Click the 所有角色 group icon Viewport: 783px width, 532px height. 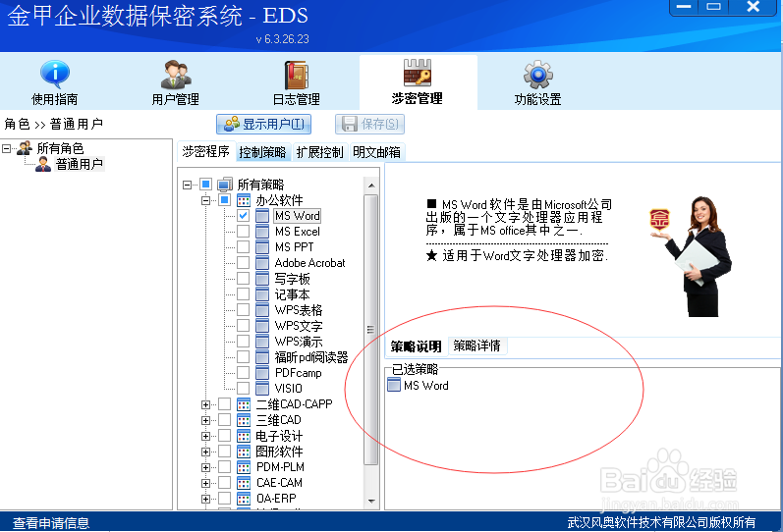(25, 147)
